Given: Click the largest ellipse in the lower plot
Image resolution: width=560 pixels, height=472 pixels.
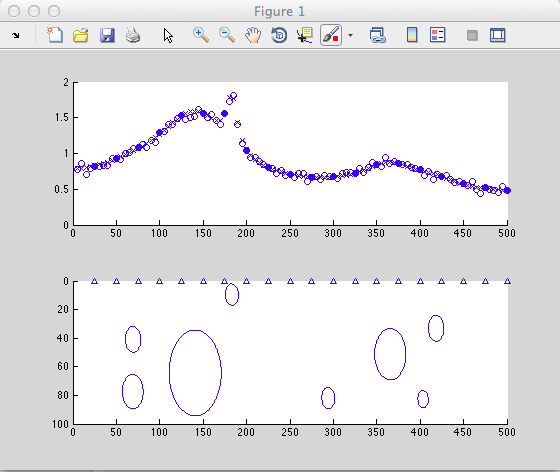Looking at the screenshot, I should click(x=195, y=373).
